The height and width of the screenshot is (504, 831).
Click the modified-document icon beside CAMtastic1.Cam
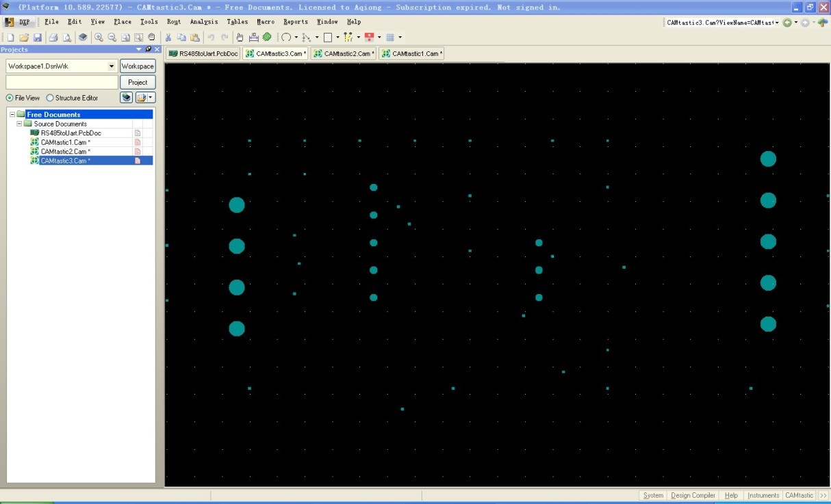coord(138,142)
